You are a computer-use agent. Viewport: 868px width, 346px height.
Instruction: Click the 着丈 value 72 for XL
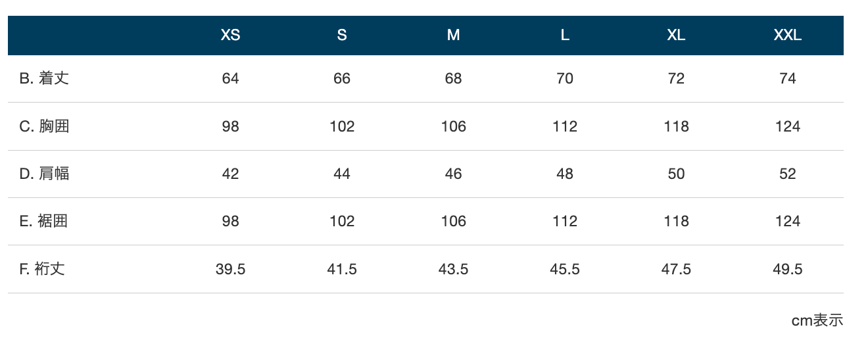(x=676, y=79)
